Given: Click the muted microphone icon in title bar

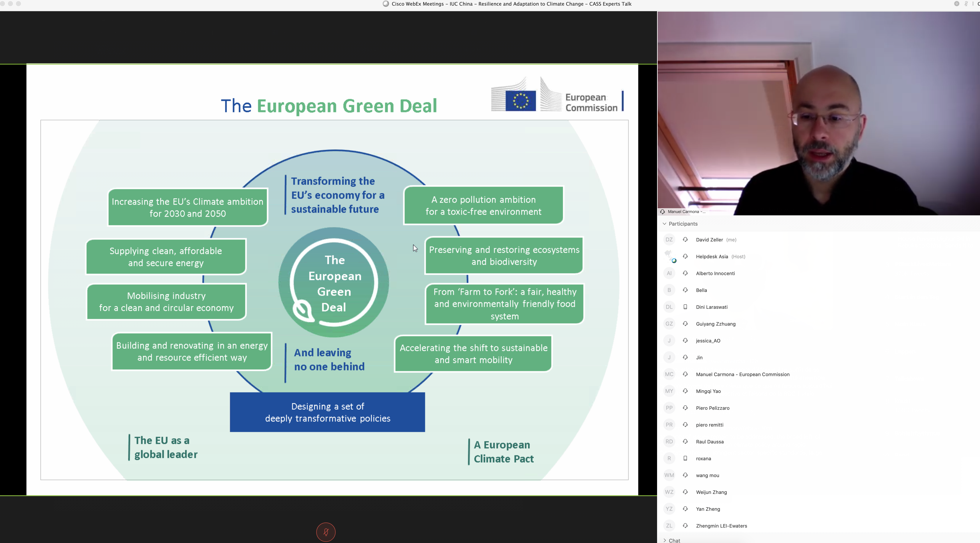Looking at the screenshot, I should pos(966,4).
